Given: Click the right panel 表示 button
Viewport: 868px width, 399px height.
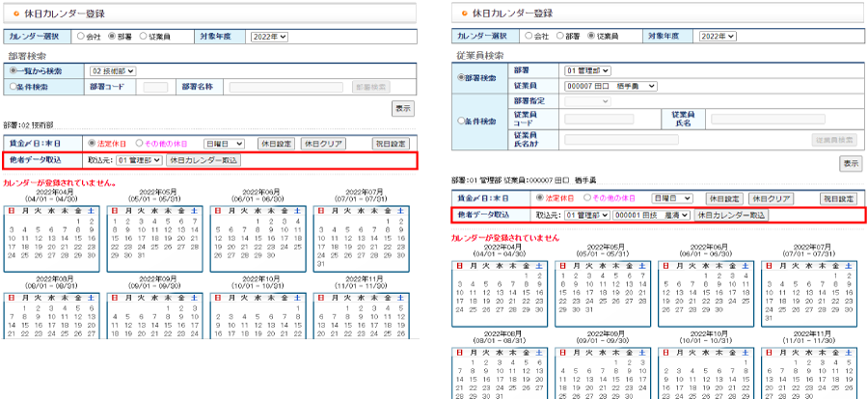Looking at the screenshot, I should tap(851, 163).
